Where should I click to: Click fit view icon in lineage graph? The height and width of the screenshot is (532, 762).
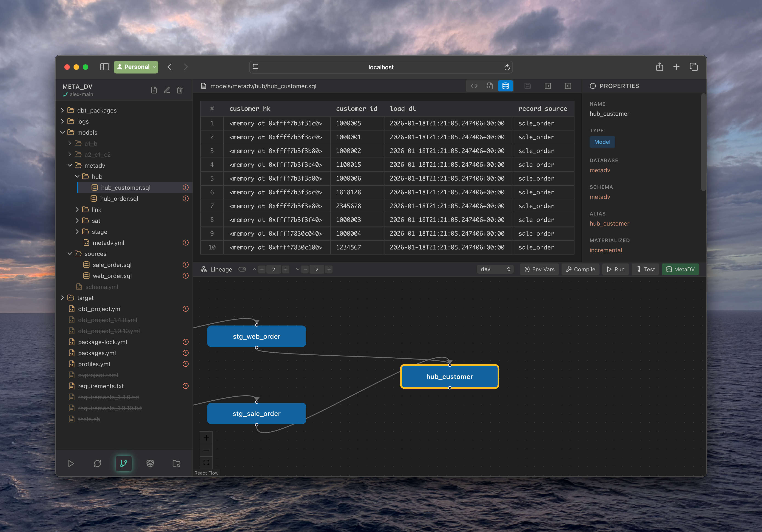pyautogui.click(x=206, y=462)
